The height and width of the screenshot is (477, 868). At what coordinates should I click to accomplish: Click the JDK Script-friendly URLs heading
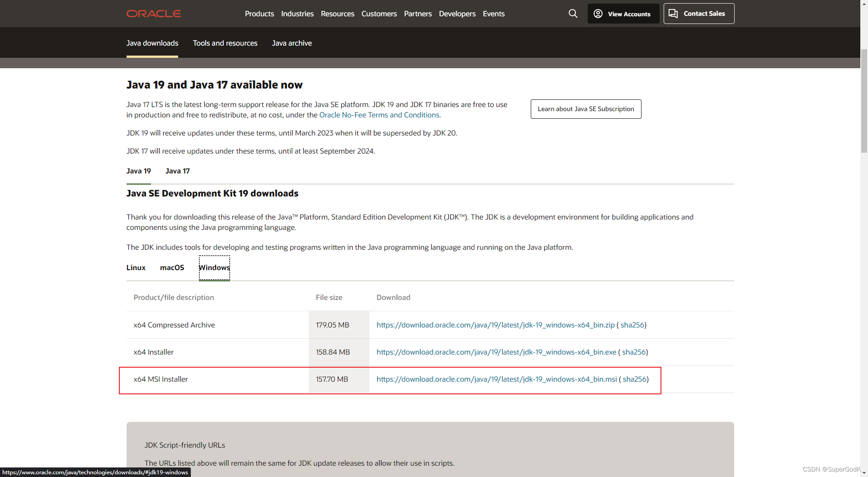184,445
